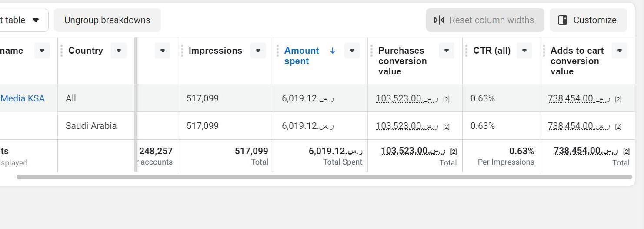Open the Impressions column options dropdown
Viewport: 644px width, 229px height.
(x=258, y=51)
